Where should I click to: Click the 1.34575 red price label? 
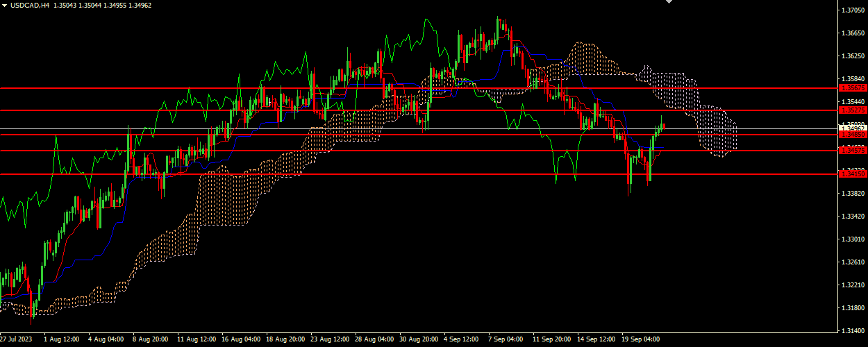(x=852, y=150)
